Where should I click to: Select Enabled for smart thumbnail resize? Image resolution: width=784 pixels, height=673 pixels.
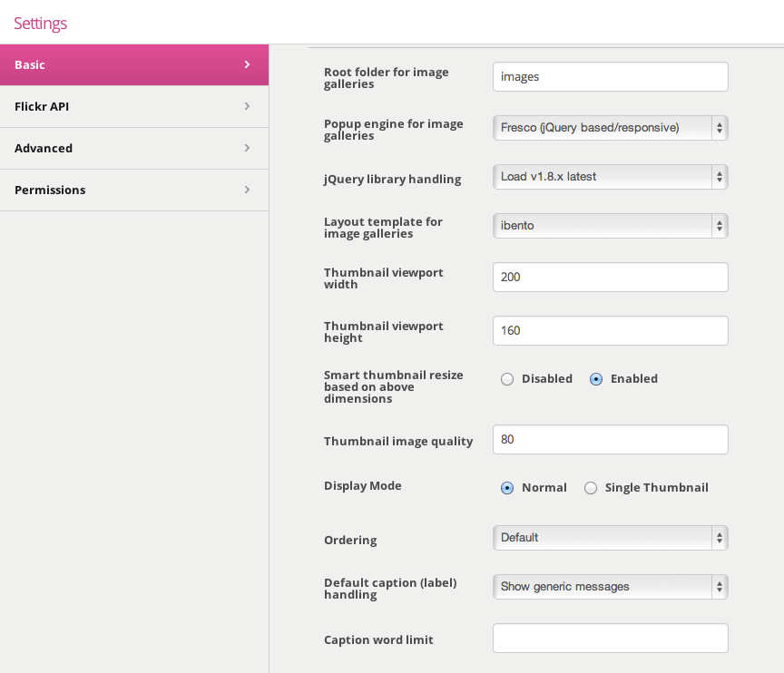[596, 379]
